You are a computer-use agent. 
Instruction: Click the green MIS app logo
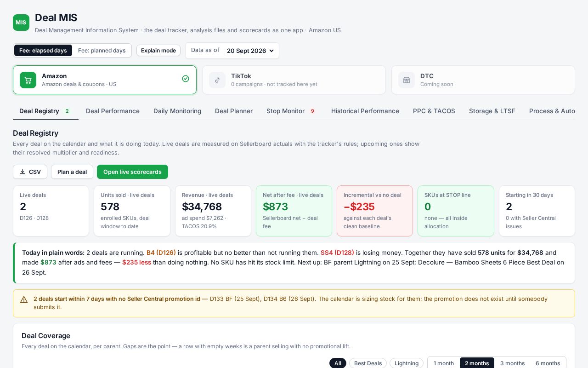pos(21,23)
